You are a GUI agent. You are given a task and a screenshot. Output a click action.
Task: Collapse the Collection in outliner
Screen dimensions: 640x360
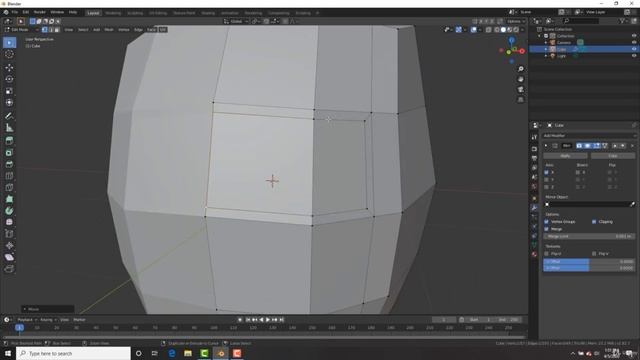point(540,36)
